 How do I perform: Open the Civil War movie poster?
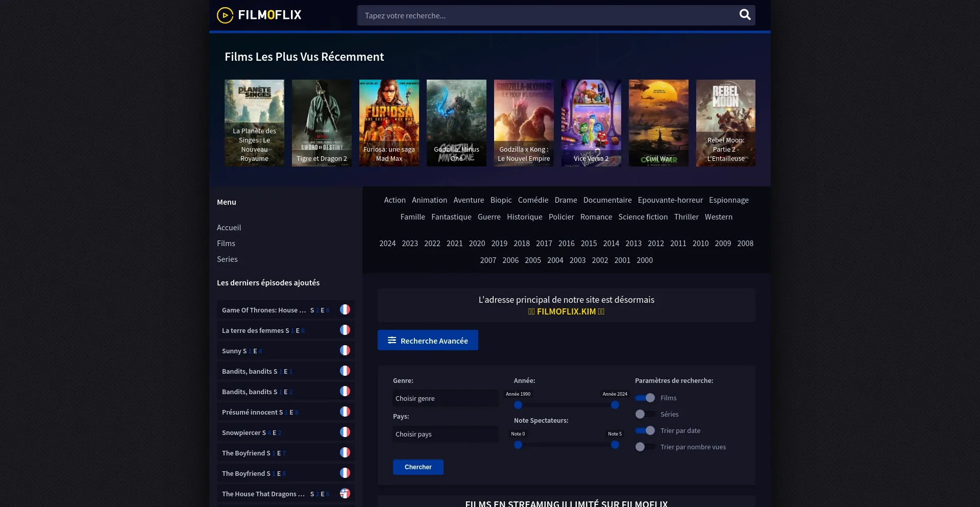pos(658,123)
